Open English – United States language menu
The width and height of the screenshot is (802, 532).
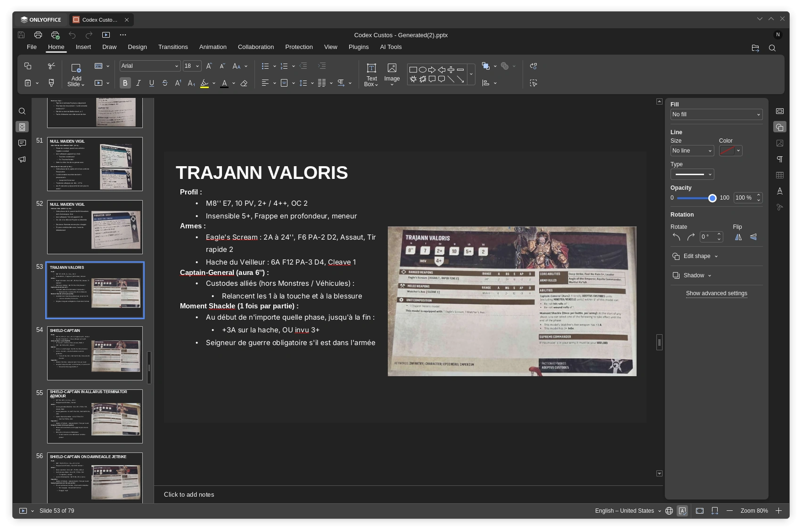628,511
